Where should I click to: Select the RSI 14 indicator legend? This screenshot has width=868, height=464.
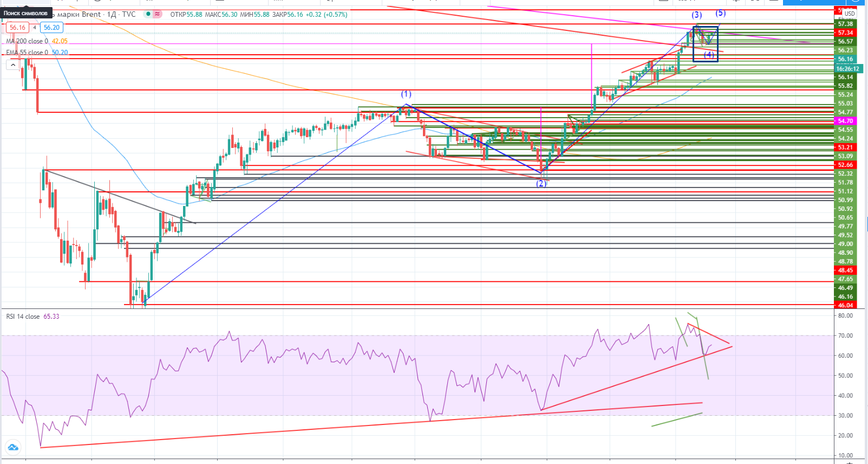tap(23, 317)
